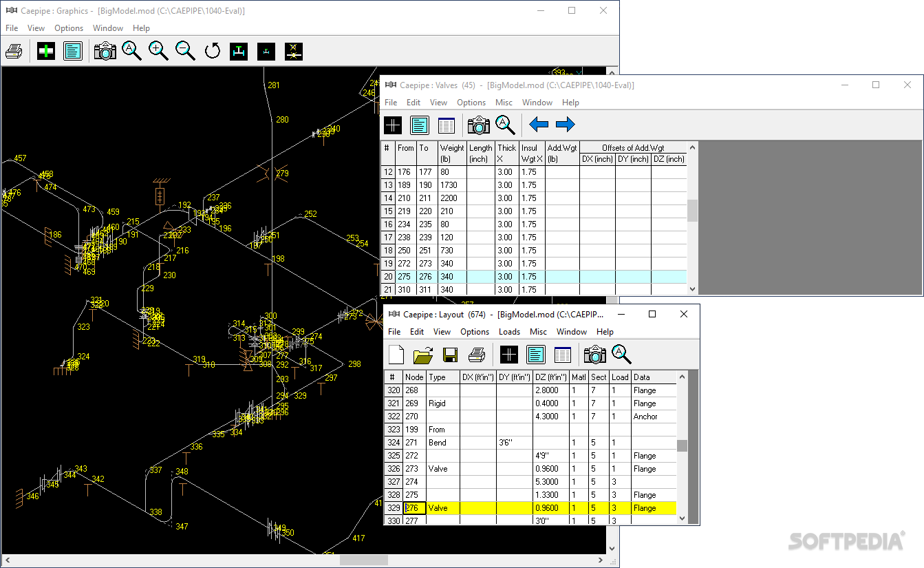
Task: Click the small tee symbol icon in Graphics toolbar
Action: point(266,51)
